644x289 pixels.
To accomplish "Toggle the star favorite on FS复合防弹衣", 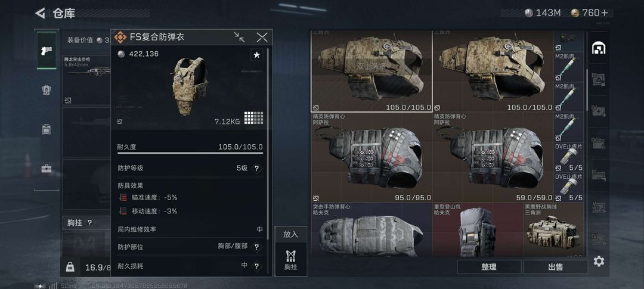I will [256, 55].
